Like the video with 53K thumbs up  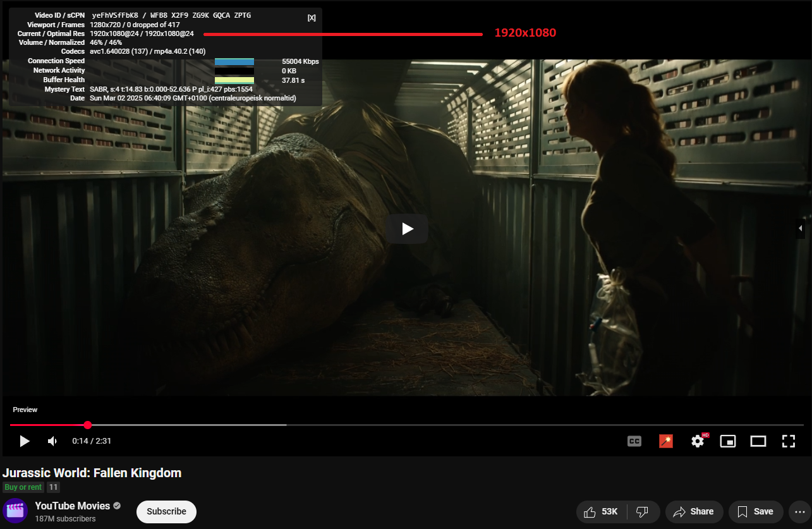click(x=601, y=511)
